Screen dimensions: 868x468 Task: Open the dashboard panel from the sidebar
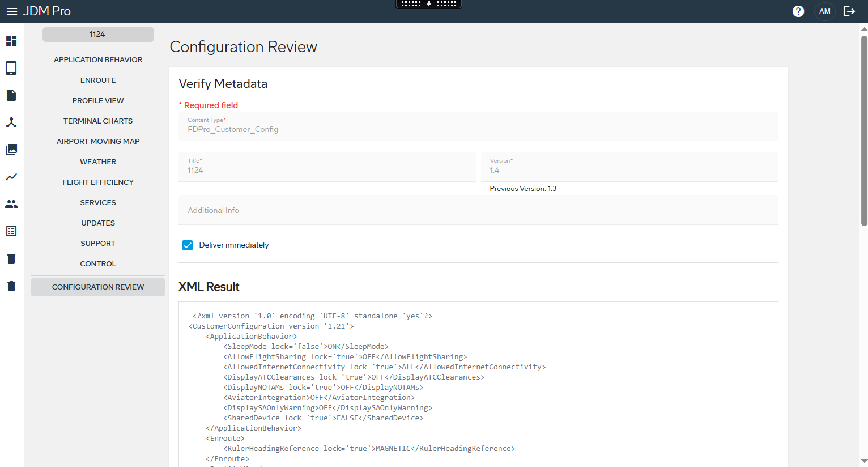click(x=11, y=41)
